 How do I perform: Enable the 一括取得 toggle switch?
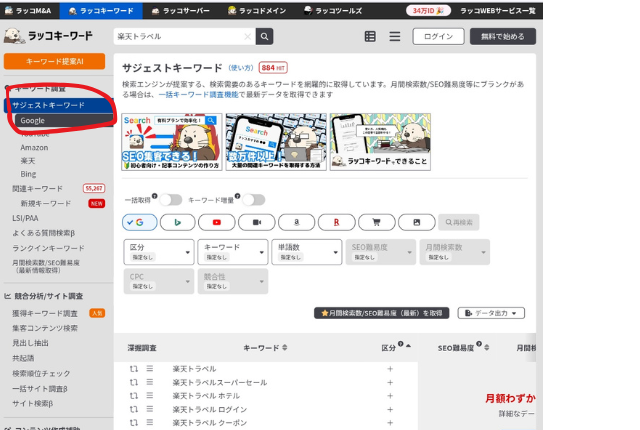click(171, 200)
